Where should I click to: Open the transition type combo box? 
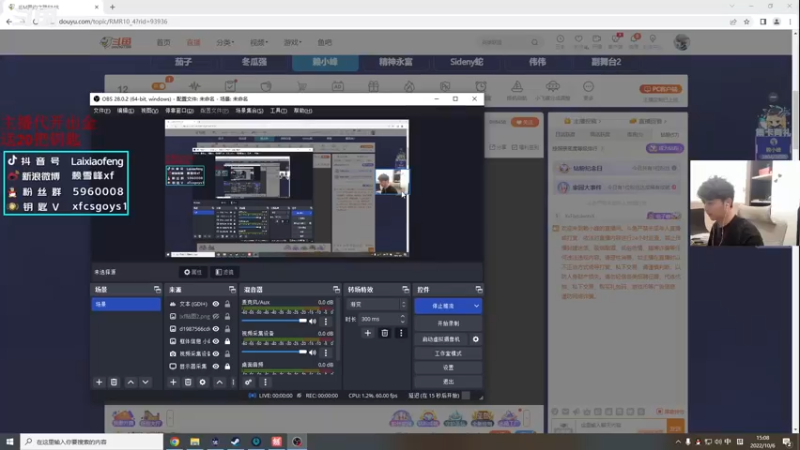click(378, 304)
